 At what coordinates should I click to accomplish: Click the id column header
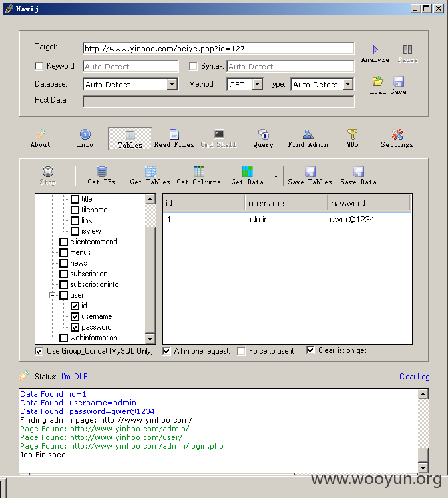(x=204, y=203)
